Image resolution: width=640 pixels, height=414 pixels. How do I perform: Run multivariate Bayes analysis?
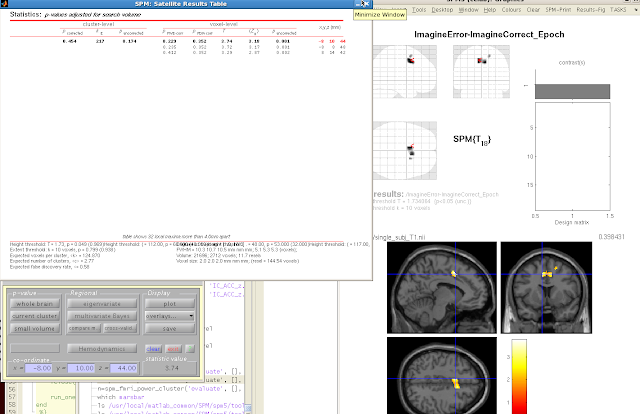point(102,316)
